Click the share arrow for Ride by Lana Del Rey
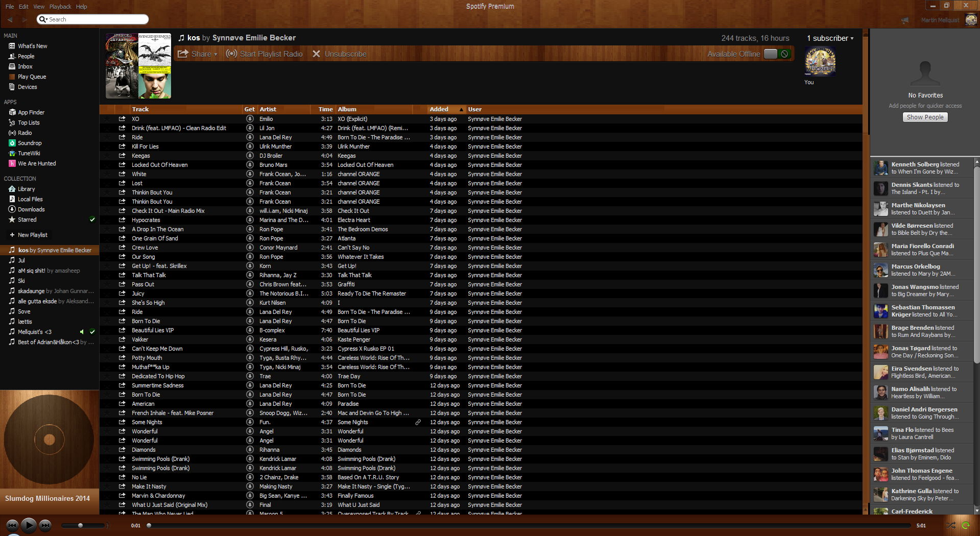 coord(122,137)
